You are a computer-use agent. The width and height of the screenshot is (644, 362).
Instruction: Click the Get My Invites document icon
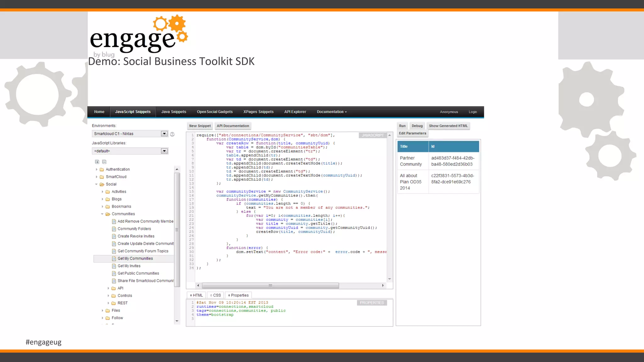114,266
